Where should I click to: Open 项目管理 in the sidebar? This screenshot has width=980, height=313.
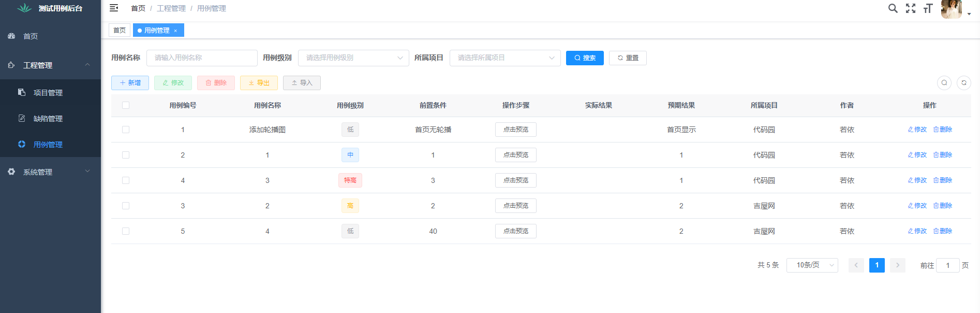[x=50, y=92]
